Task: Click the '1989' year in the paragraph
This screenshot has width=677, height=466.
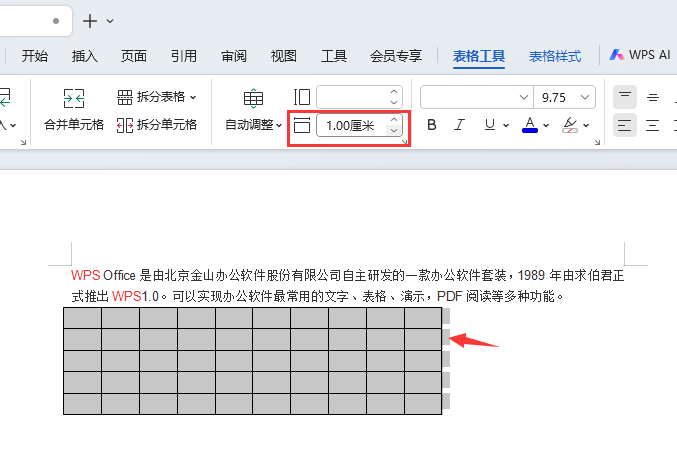Action: tap(531, 275)
